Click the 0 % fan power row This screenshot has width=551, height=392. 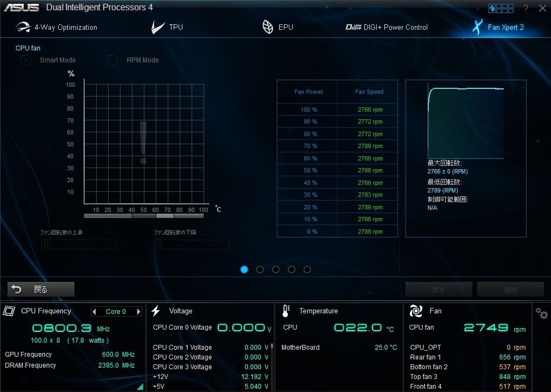[337, 232]
